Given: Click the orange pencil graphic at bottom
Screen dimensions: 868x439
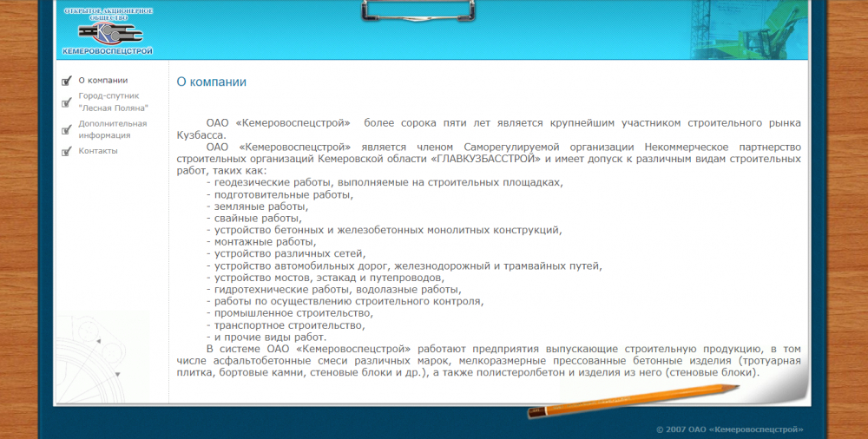Looking at the screenshot, I should (633, 401).
